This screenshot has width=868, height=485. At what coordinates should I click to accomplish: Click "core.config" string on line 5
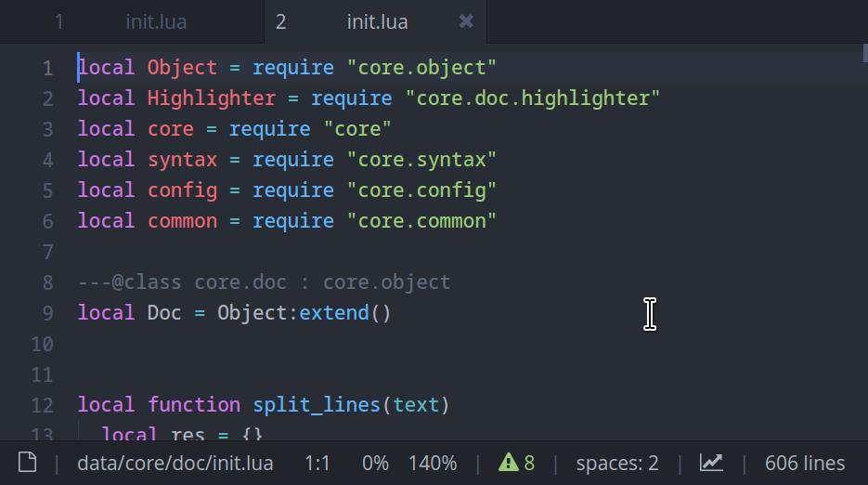pos(421,190)
